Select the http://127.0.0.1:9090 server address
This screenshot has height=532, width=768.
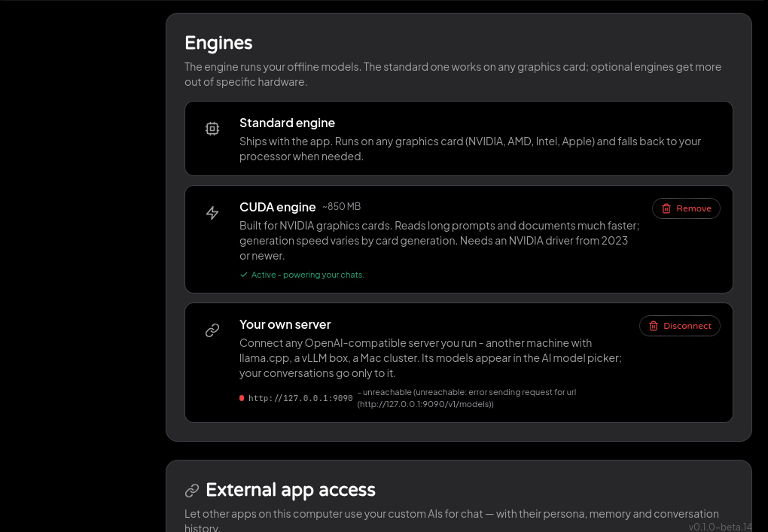tap(300, 398)
